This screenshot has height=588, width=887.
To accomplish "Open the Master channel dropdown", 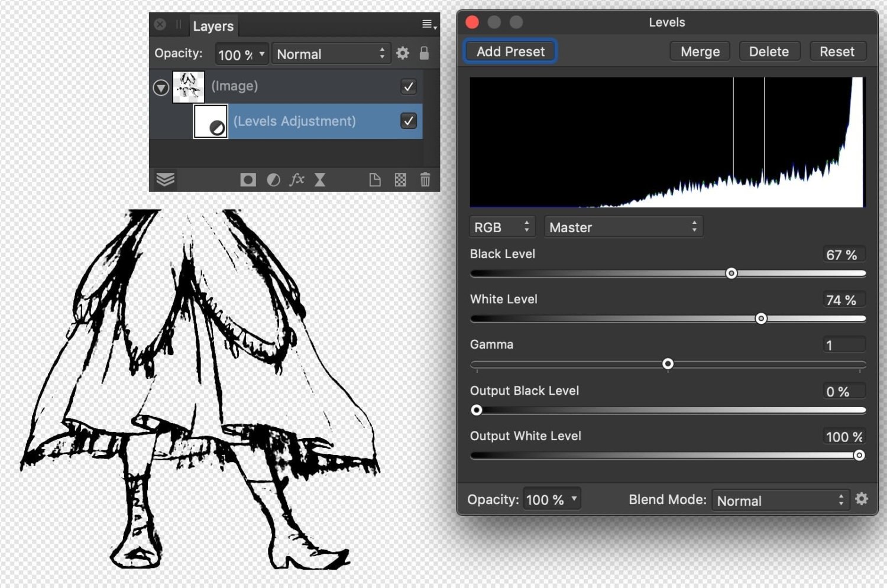I will click(x=623, y=227).
